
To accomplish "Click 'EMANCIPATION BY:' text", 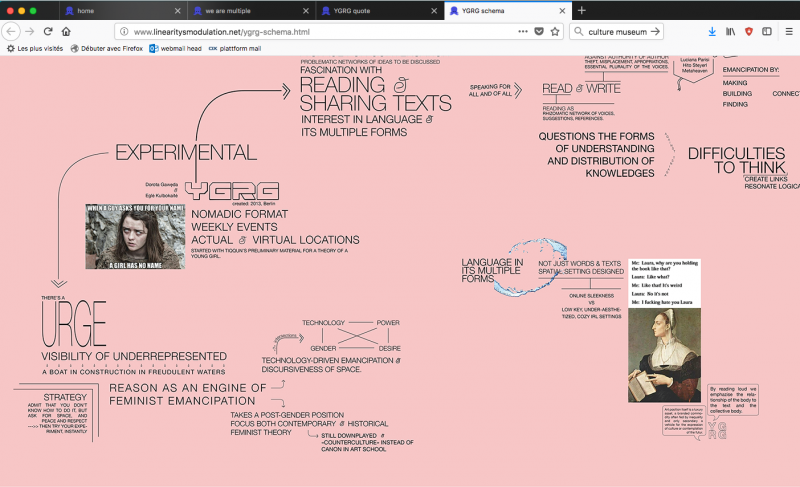I will 751,69.
